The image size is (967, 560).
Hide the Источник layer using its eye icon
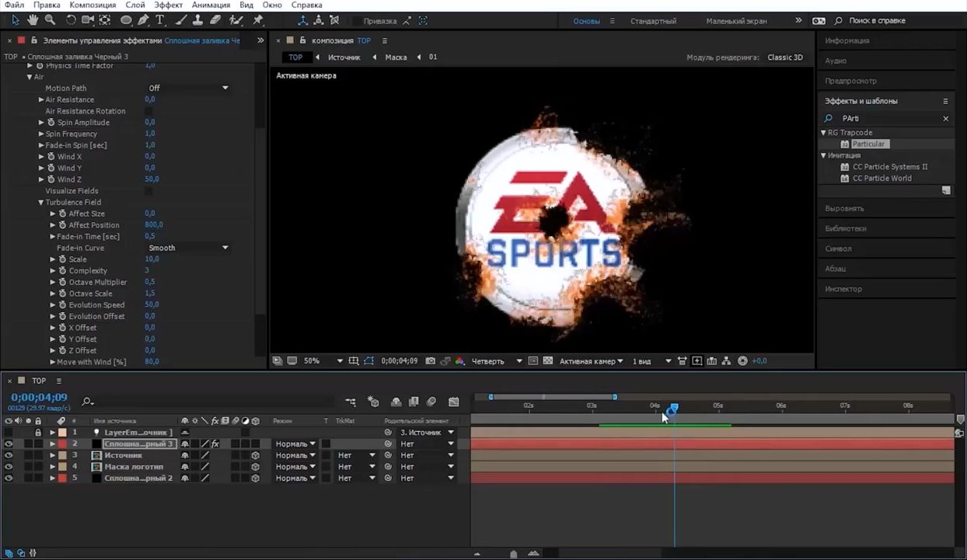pos(9,455)
